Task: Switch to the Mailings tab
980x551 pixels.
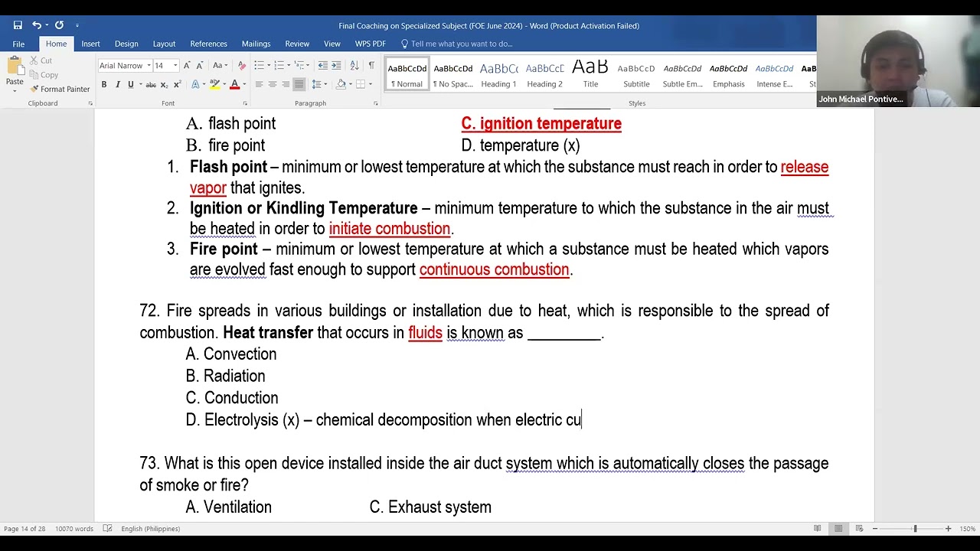Action: [256, 44]
